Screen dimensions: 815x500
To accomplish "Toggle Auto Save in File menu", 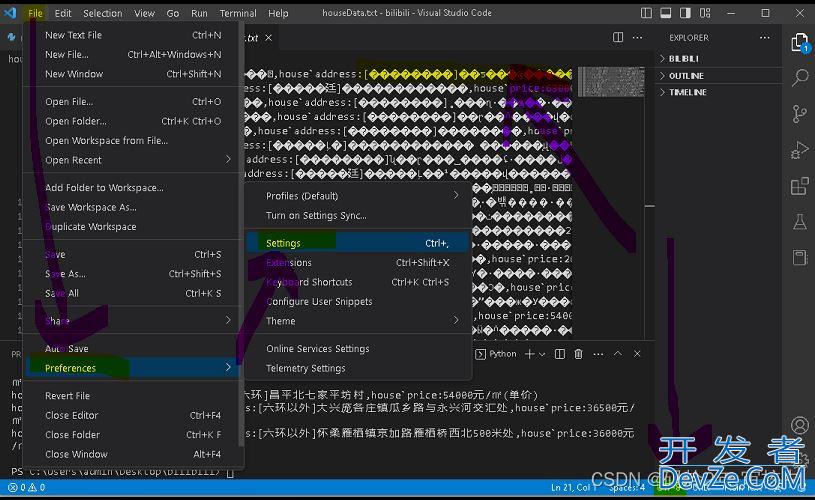I will pyautogui.click(x=133, y=349).
